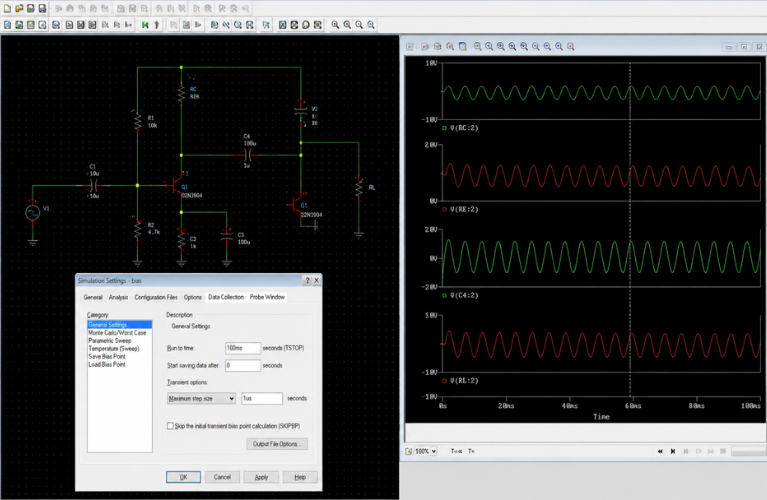The width and height of the screenshot is (767, 500).
Task: Click the OK button
Action: click(183, 477)
